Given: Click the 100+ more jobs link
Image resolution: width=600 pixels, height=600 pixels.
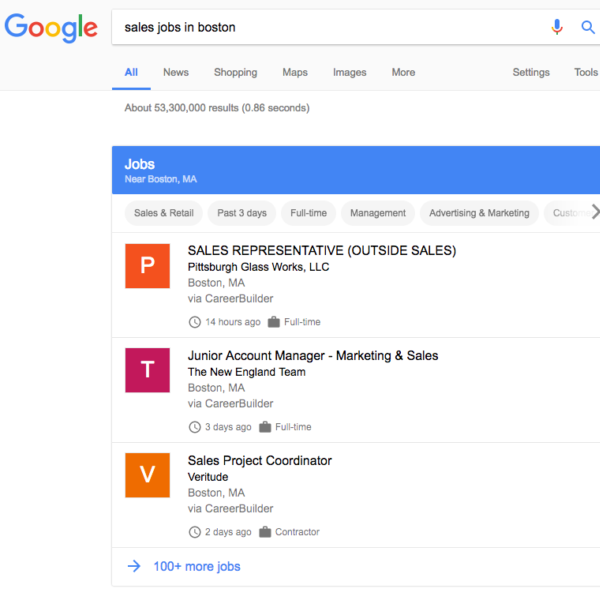Looking at the screenshot, I should (x=196, y=567).
